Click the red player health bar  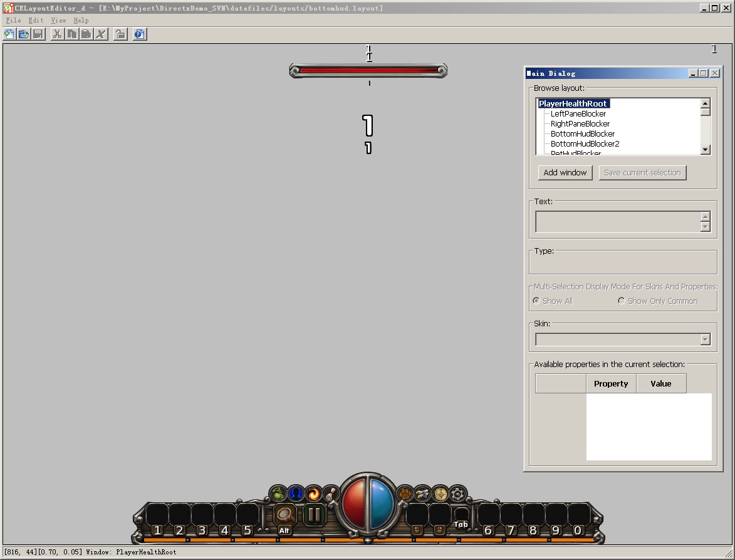[368, 71]
